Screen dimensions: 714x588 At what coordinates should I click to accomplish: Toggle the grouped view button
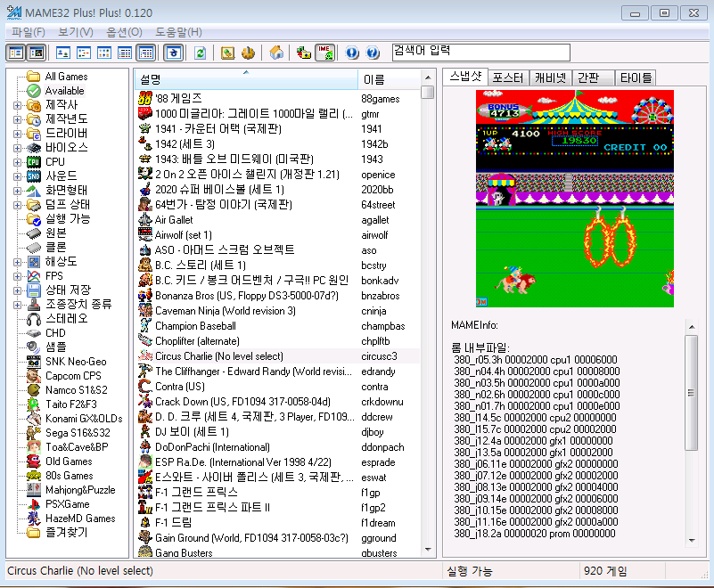coord(145,53)
